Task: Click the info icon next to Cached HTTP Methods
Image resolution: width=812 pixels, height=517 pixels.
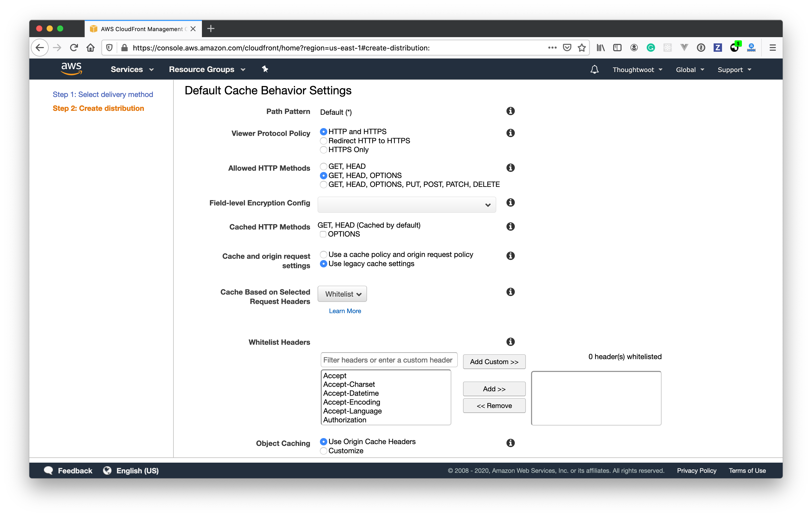Action: pyautogui.click(x=510, y=227)
